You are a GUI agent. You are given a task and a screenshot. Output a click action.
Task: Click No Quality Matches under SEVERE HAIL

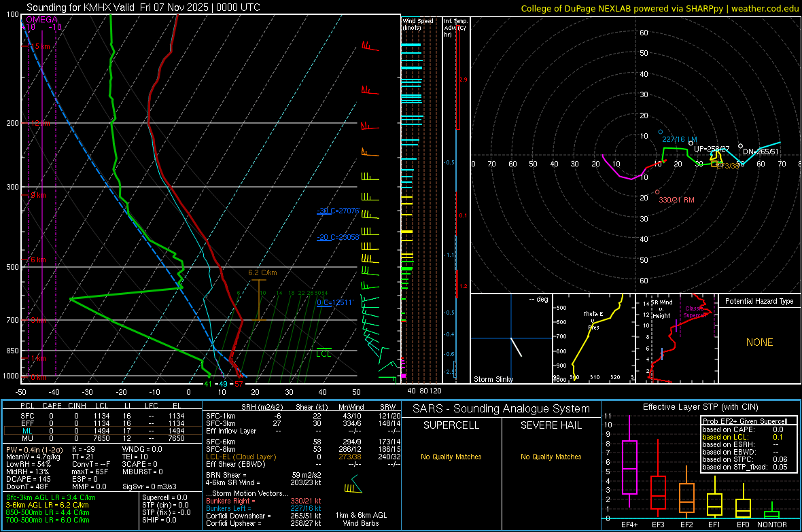point(551,457)
